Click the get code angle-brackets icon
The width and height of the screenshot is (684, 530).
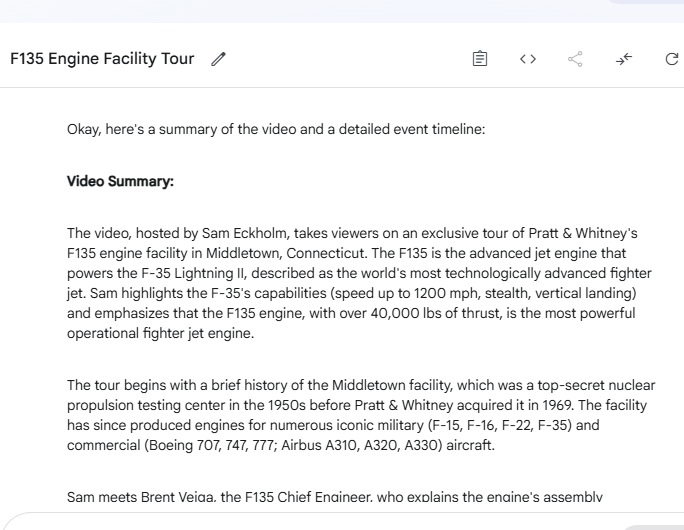click(x=528, y=58)
